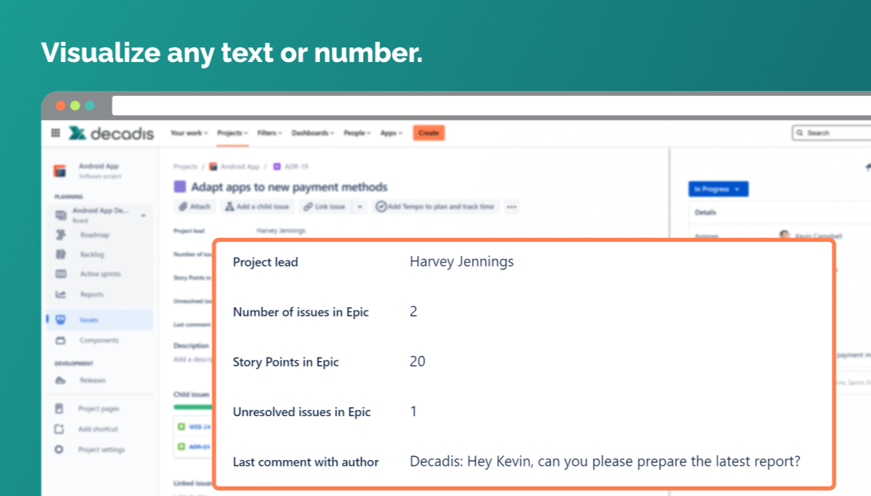Click the Project pages icon

pyautogui.click(x=59, y=409)
